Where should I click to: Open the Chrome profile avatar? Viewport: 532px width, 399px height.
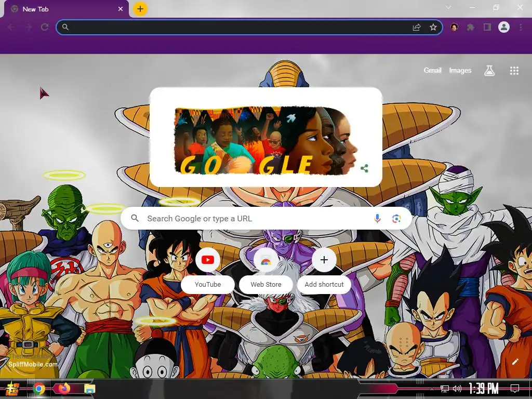coord(504,27)
